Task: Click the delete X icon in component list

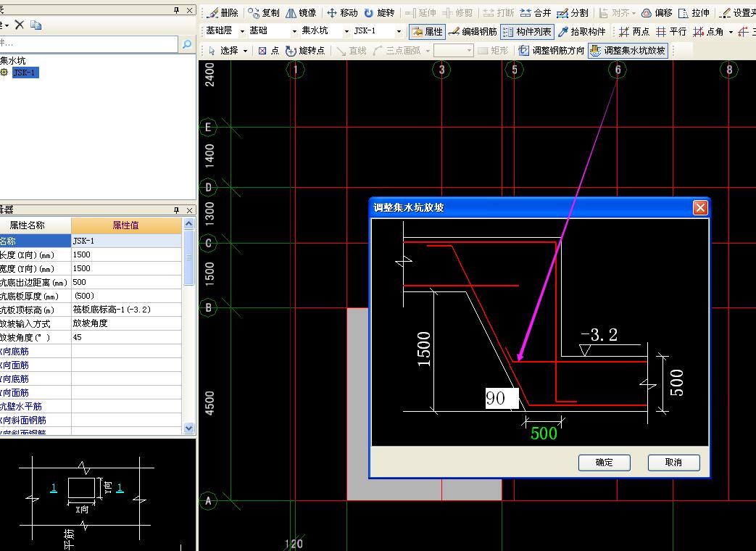Action: point(20,25)
